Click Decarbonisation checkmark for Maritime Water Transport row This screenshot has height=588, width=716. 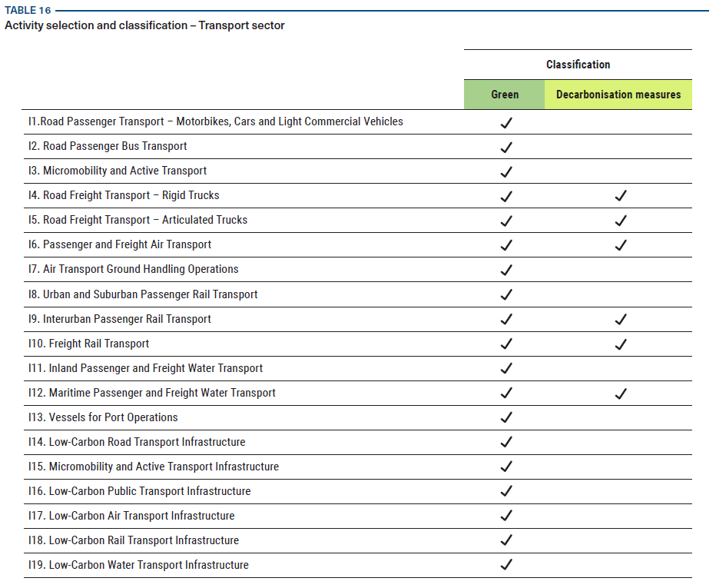click(x=621, y=394)
